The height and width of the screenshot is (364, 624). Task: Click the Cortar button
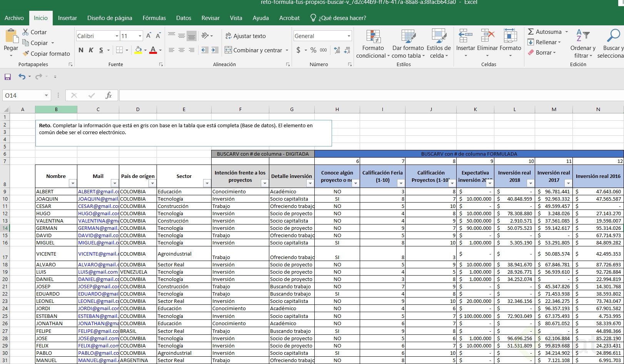(34, 32)
